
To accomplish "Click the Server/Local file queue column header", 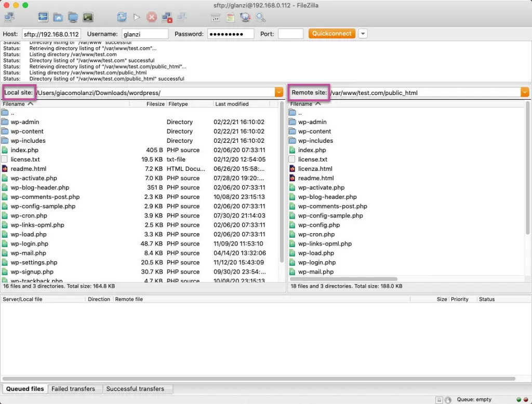I will [x=43, y=299].
